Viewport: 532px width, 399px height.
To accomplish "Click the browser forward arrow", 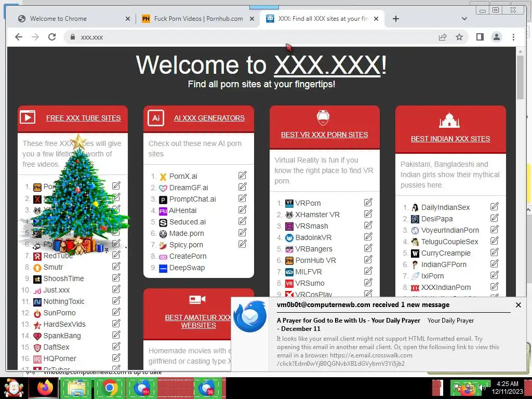I will (x=35, y=37).
